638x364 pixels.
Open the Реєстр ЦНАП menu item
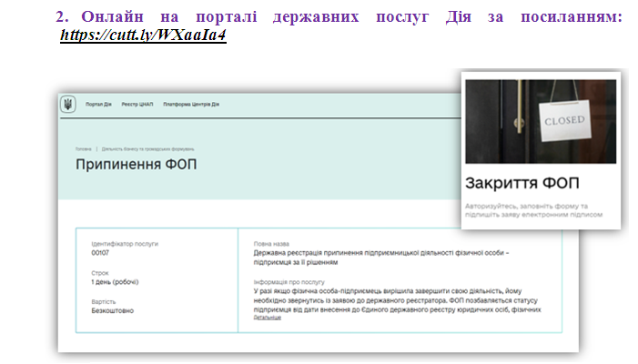click(137, 105)
